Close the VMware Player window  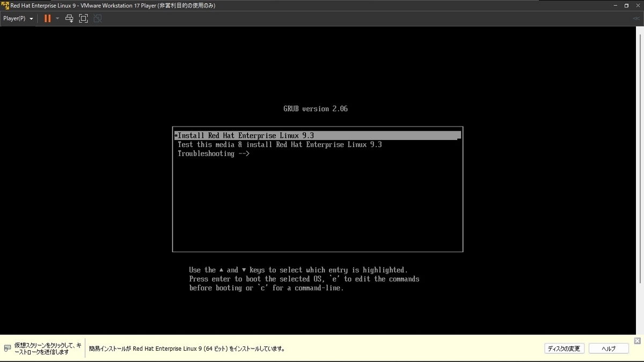tap(638, 5)
